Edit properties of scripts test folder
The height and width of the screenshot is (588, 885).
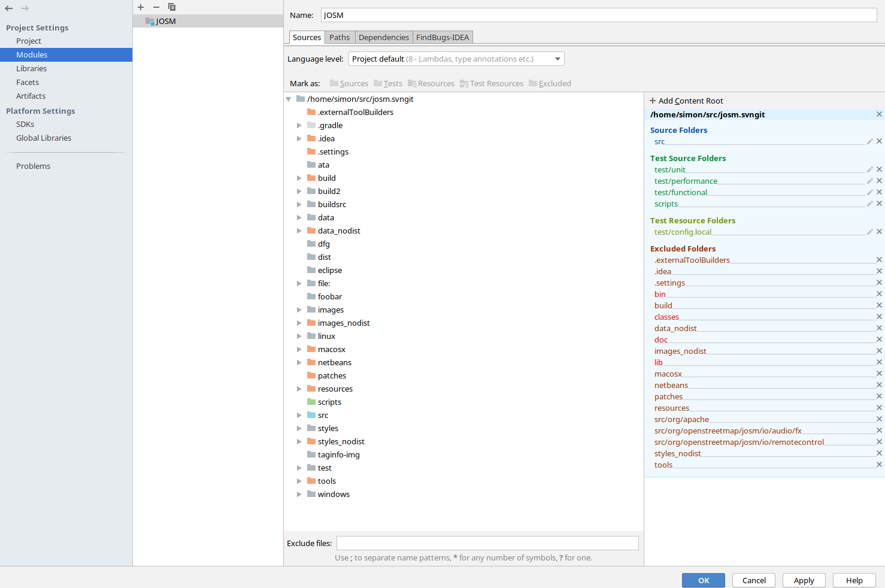click(x=869, y=204)
